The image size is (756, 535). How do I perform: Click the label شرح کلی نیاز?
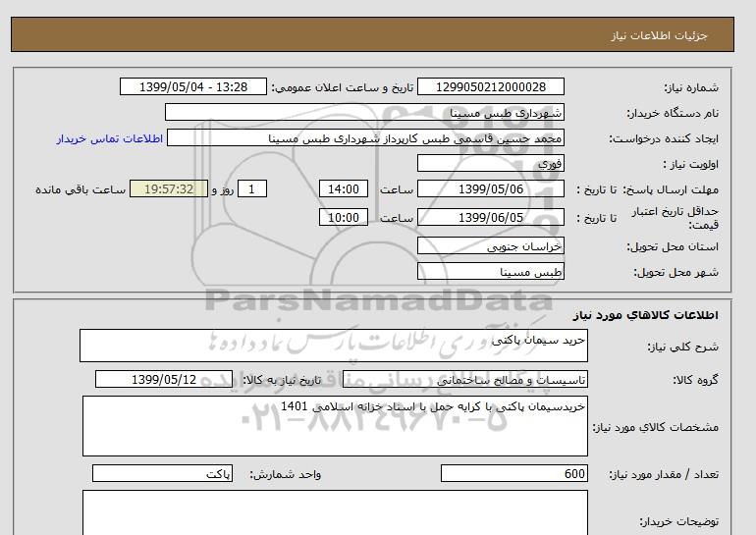pyautogui.click(x=682, y=347)
